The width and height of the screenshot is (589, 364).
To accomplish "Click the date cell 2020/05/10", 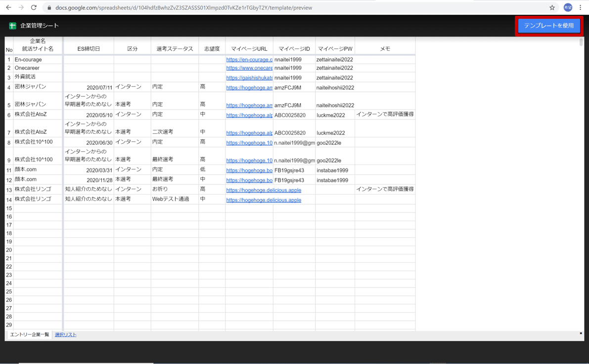I will coord(89,115).
